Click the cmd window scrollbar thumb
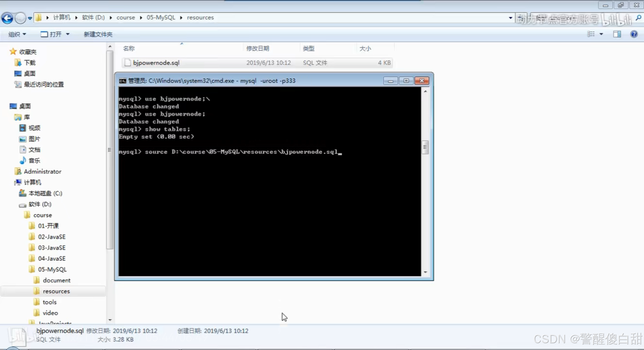This screenshot has width=644, height=350. click(x=425, y=147)
